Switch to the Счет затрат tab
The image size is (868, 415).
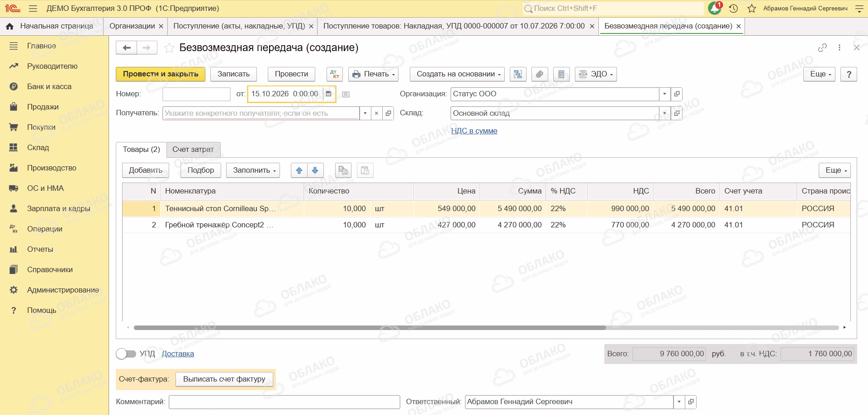coord(193,150)
